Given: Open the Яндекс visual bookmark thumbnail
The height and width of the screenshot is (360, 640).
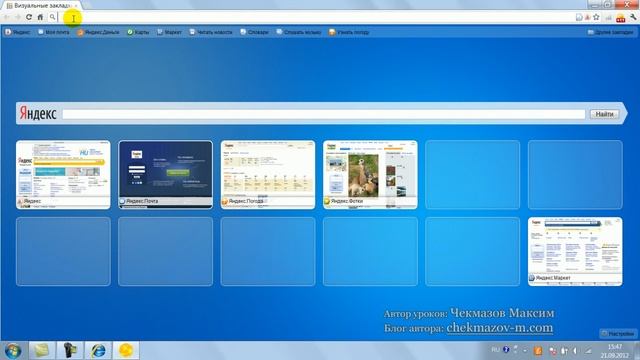Looking at the screenshot, I should 63,175.
